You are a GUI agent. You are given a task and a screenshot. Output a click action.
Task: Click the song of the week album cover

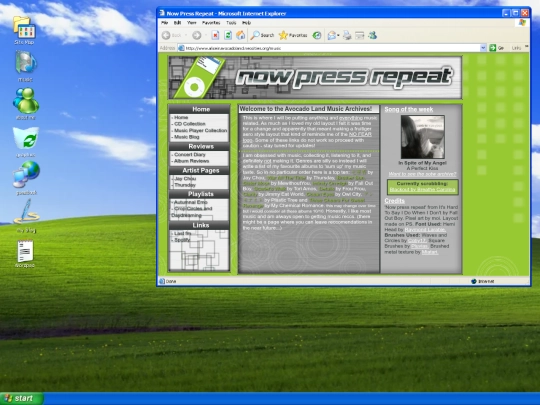[422, 137]
